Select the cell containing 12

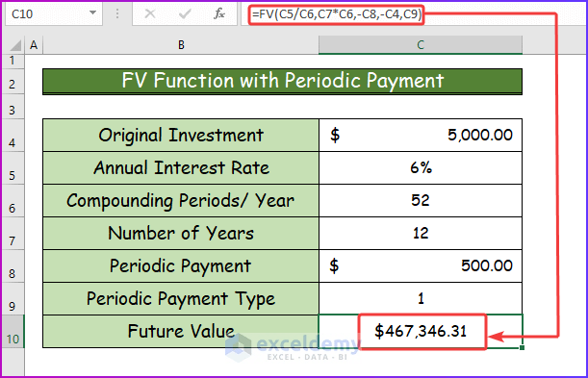point(421,233)
